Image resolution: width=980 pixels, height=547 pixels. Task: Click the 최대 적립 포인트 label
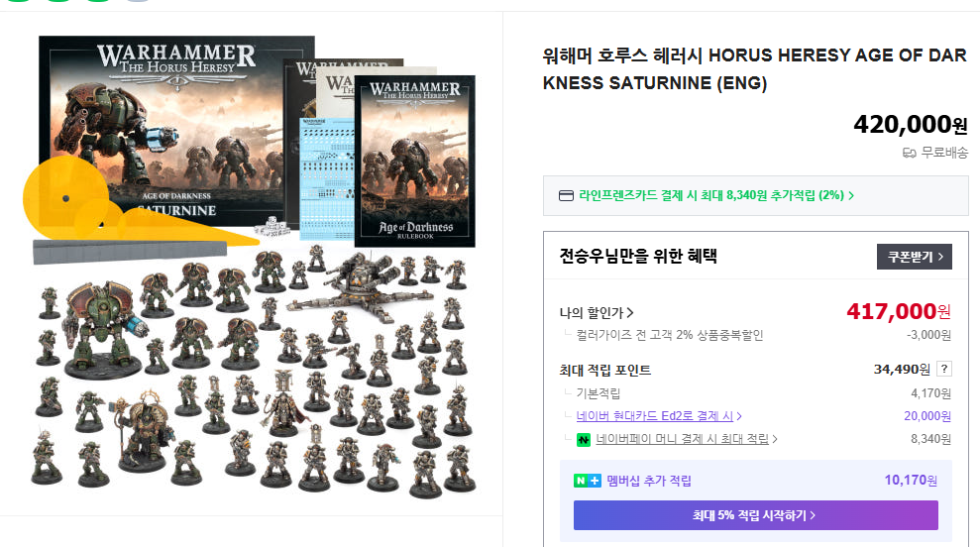[x=605, y=371]
